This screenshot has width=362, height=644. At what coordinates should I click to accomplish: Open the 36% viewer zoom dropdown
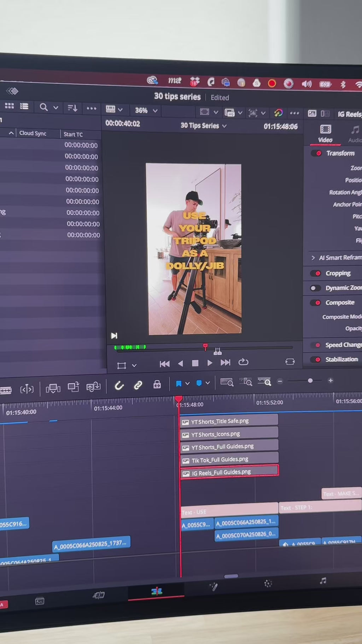[146, 110]
